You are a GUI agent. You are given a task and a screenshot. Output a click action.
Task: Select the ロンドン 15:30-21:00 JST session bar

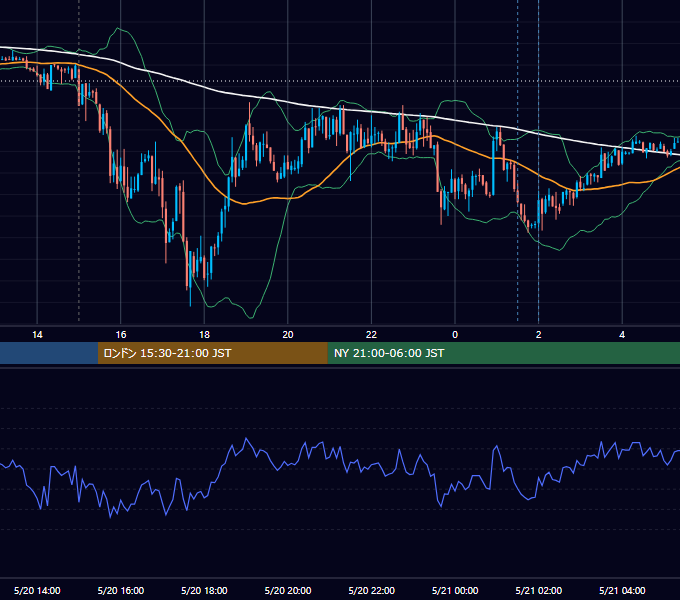coord(212,353)
